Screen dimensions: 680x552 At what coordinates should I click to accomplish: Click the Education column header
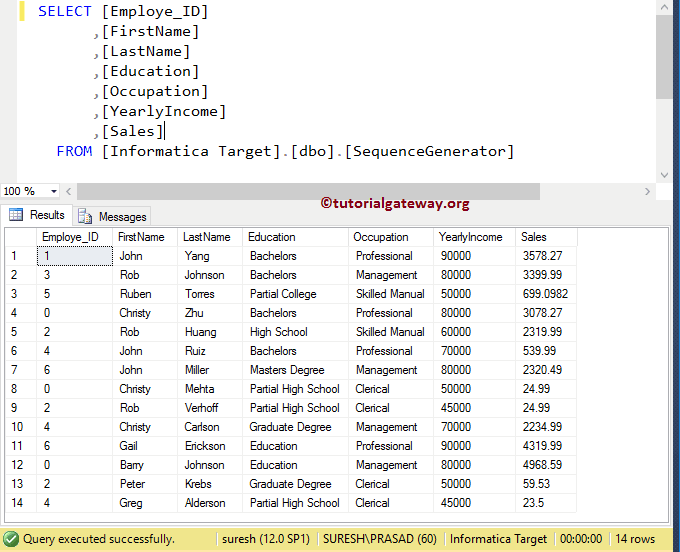point(272,237)
